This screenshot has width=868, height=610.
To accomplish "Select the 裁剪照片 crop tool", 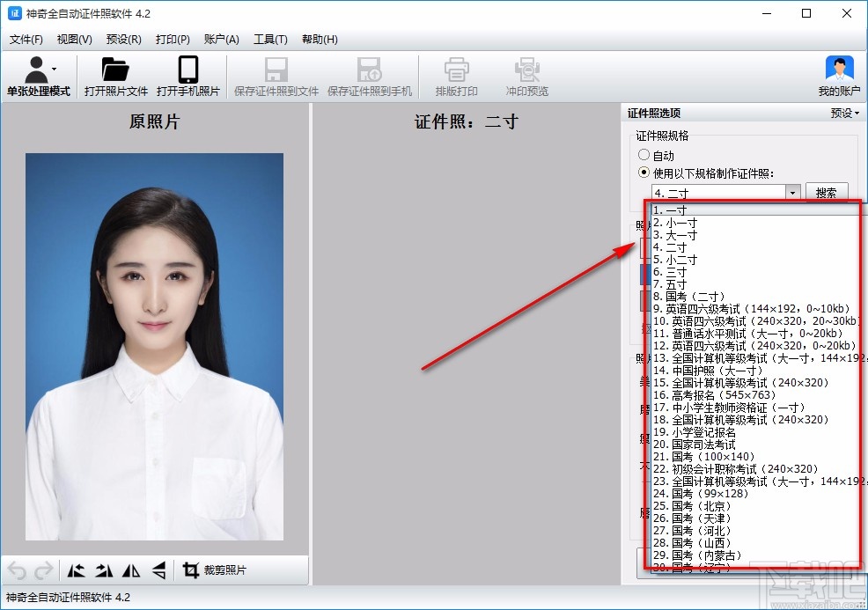I will click(214, 570).
